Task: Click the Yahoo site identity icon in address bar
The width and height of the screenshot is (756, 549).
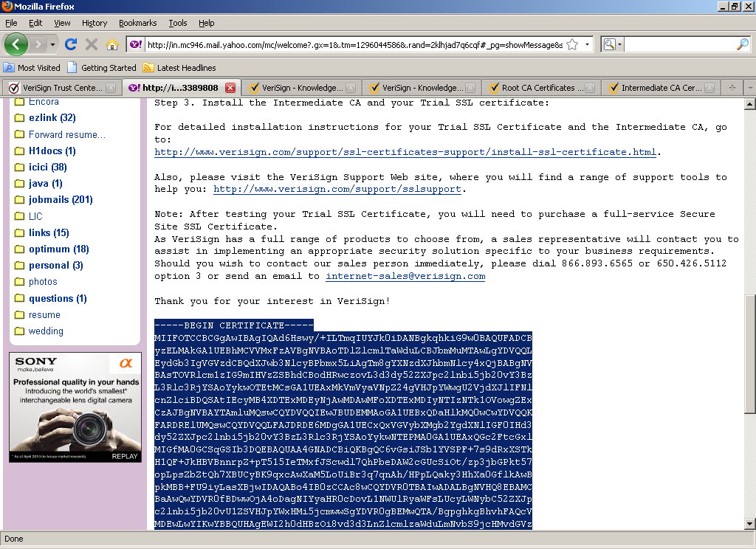Action: [x=136, y=44]
